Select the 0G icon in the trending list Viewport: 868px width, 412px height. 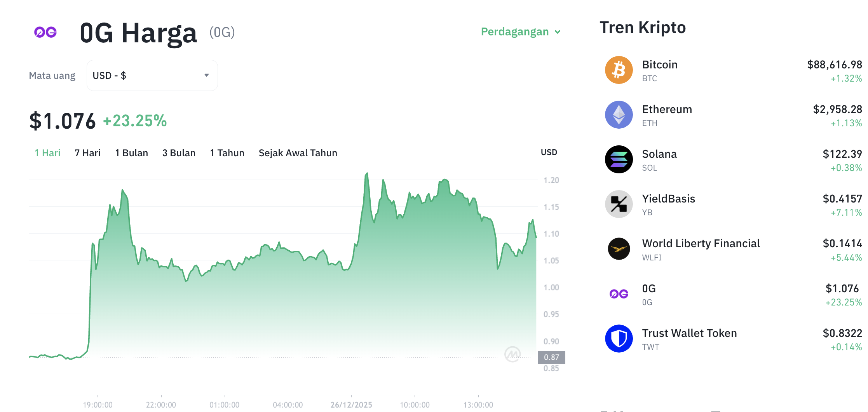(x=619, y=294)
